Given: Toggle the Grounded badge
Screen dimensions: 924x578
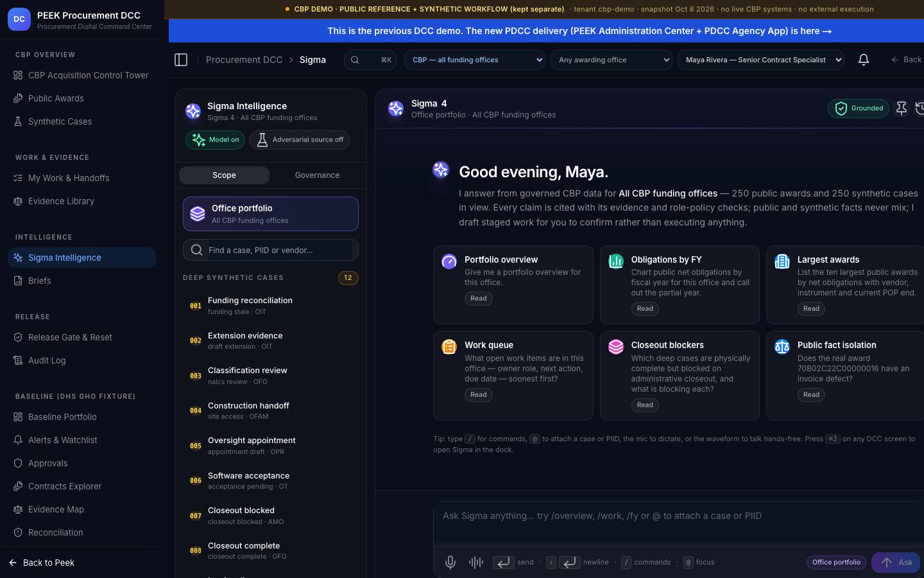Looking at the screenshot, I should [859, 109].
